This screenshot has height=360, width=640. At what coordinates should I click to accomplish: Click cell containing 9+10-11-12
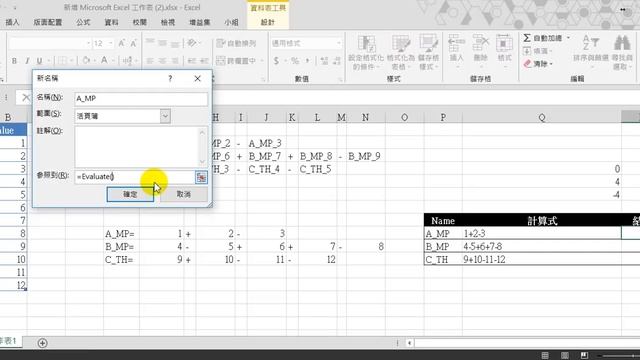[542, 260]
